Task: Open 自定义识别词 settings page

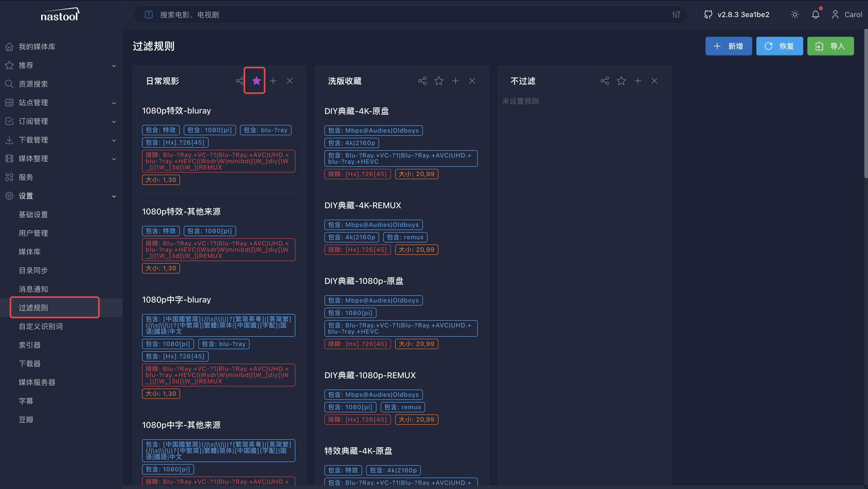Action: pyautogui.click(x=41, y=326)
